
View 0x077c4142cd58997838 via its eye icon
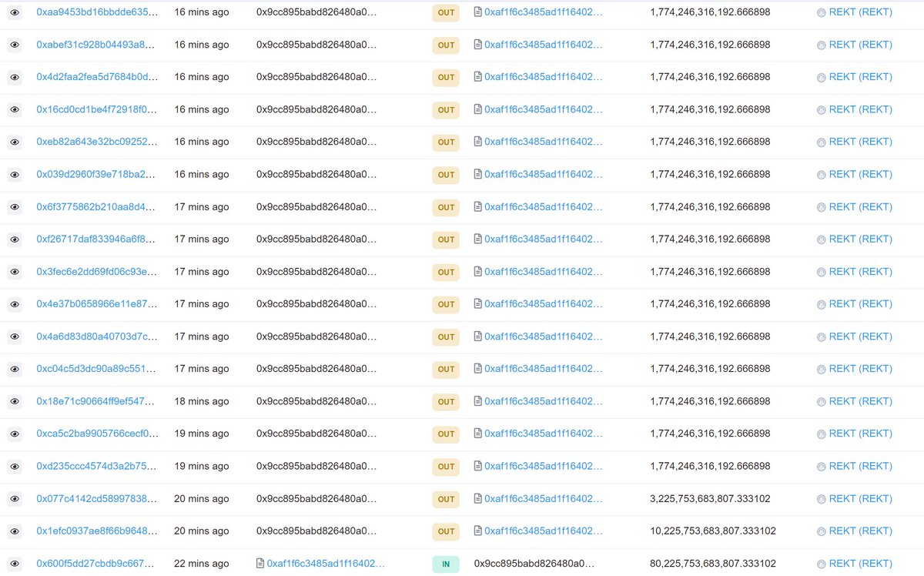[x=15, y=499]
